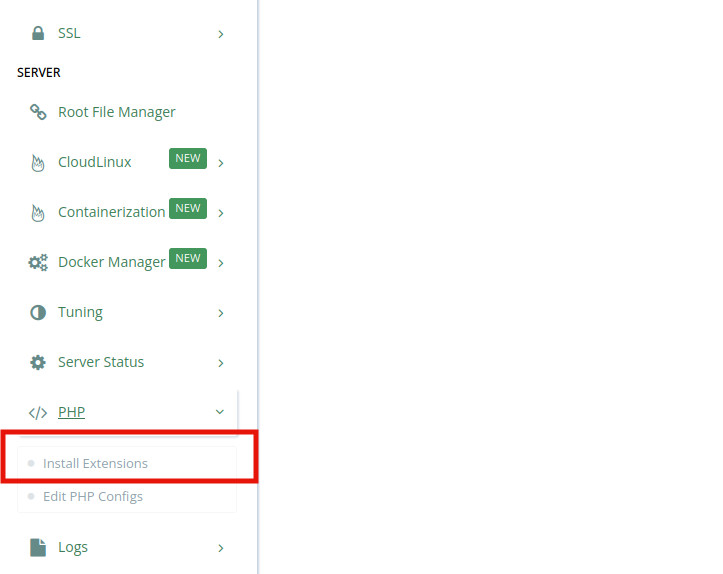Click the Logs file icon
Screen dimensions: 723x574
click(38, 547)
